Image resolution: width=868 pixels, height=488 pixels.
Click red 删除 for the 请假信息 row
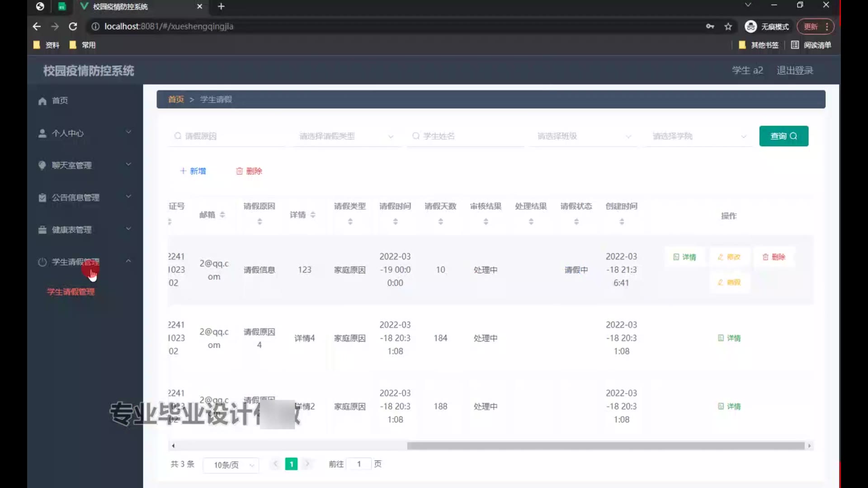pos(774,257)
